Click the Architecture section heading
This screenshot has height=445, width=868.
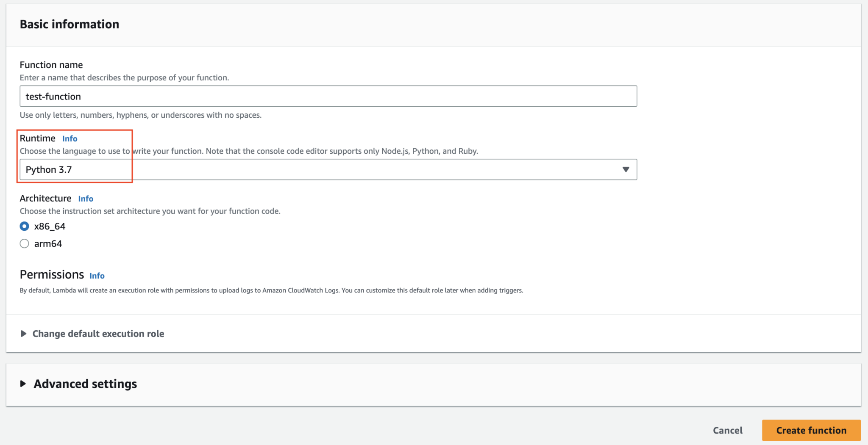click(x=45, y=198)
